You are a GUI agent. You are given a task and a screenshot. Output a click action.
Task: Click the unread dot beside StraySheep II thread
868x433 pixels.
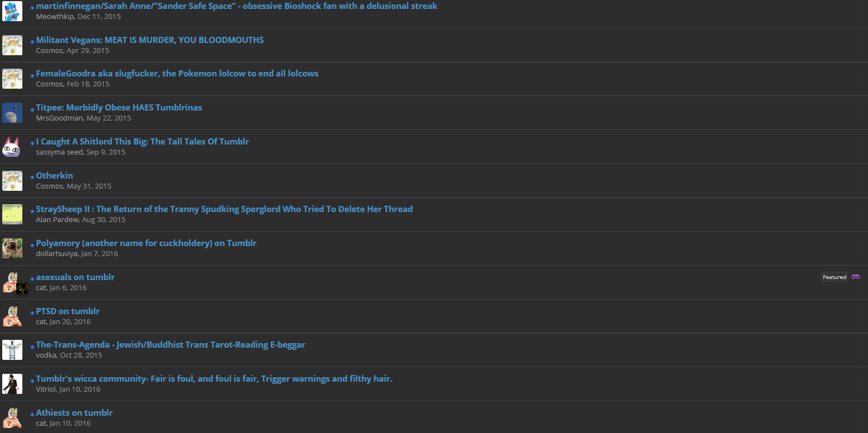(32, 211)
